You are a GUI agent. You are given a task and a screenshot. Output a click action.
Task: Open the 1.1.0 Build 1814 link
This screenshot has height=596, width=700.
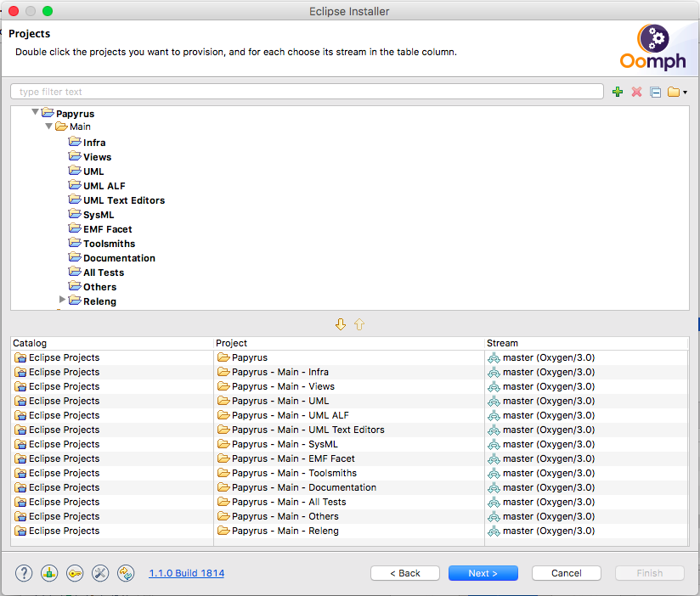coord(187,573)
